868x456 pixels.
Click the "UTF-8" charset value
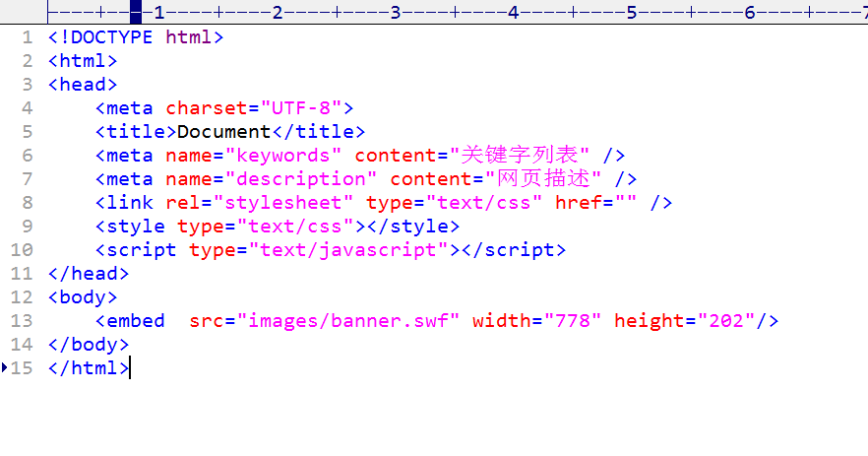(x=301, y=108)
